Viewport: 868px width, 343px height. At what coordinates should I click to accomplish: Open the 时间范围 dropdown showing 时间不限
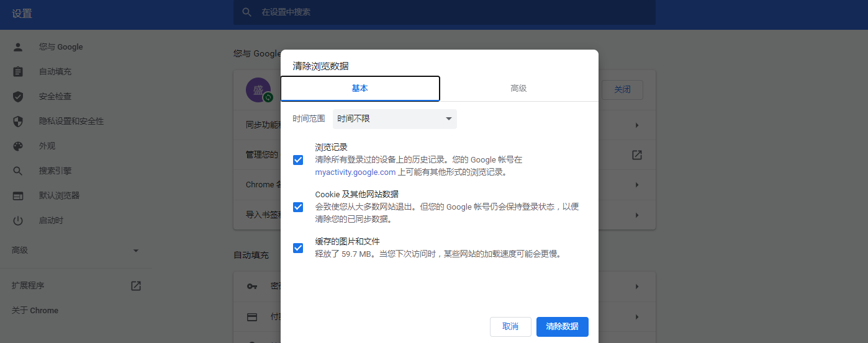click(x=394, y=119)
